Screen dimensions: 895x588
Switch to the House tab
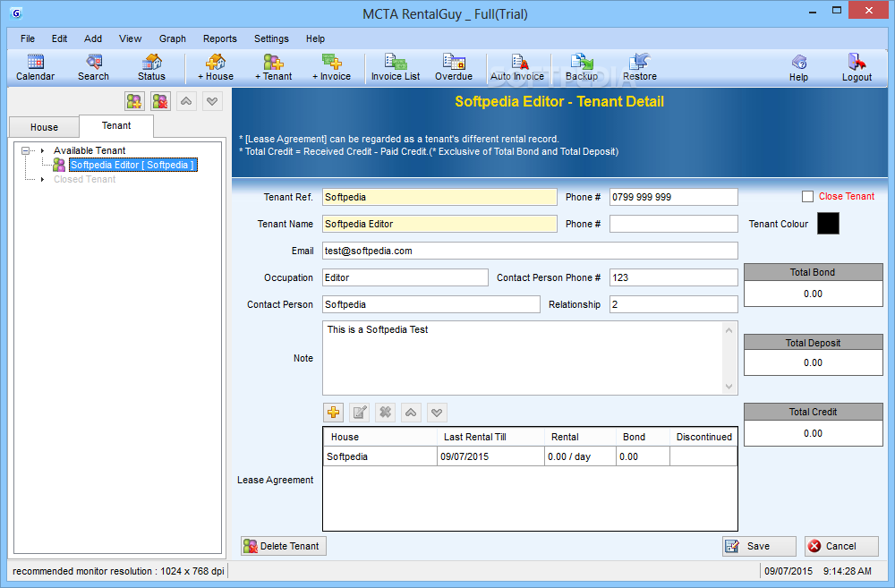point(45,127)
